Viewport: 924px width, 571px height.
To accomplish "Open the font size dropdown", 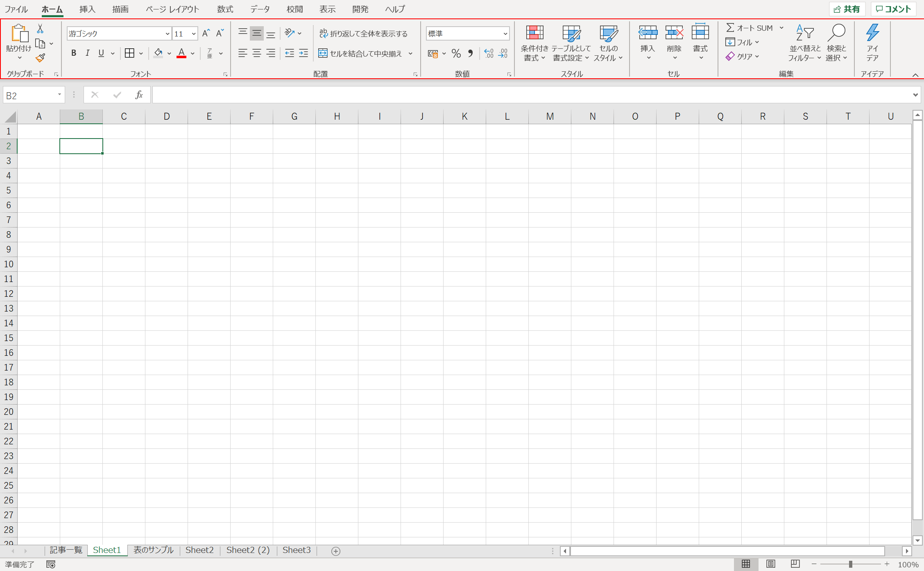I will pyautogui.click(x=194, y=34).
